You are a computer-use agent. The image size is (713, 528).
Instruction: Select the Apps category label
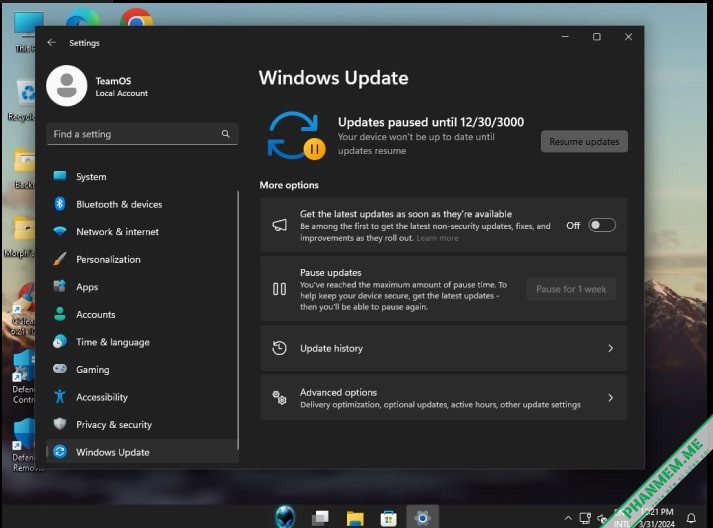tap(87, 287)
